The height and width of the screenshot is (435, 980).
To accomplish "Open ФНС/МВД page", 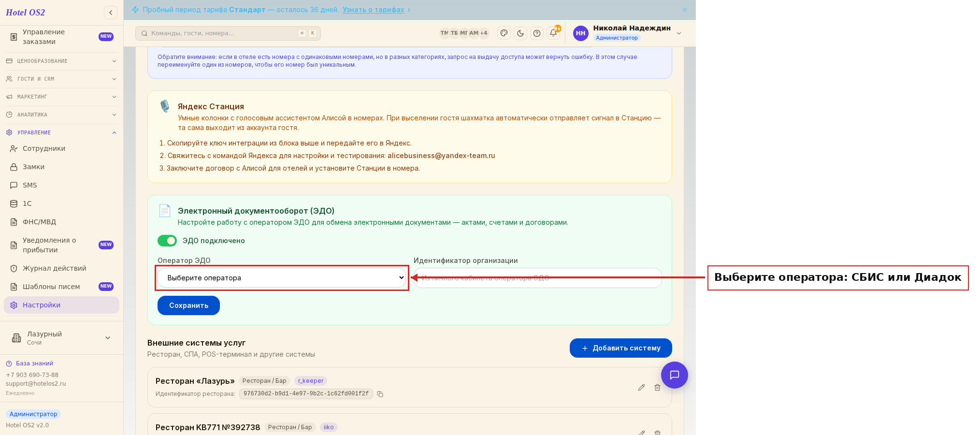I will pos(61,222).
